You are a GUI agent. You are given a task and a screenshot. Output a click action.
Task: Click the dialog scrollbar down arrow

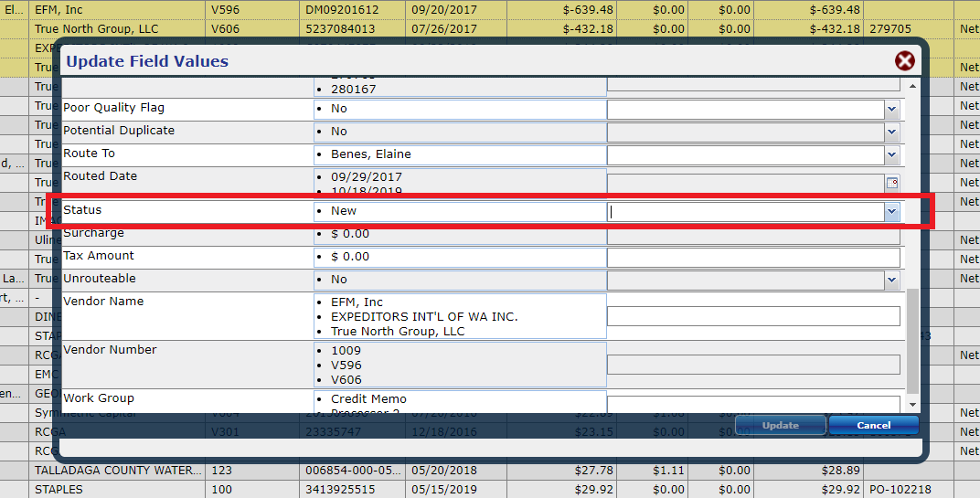click(912, 404)
